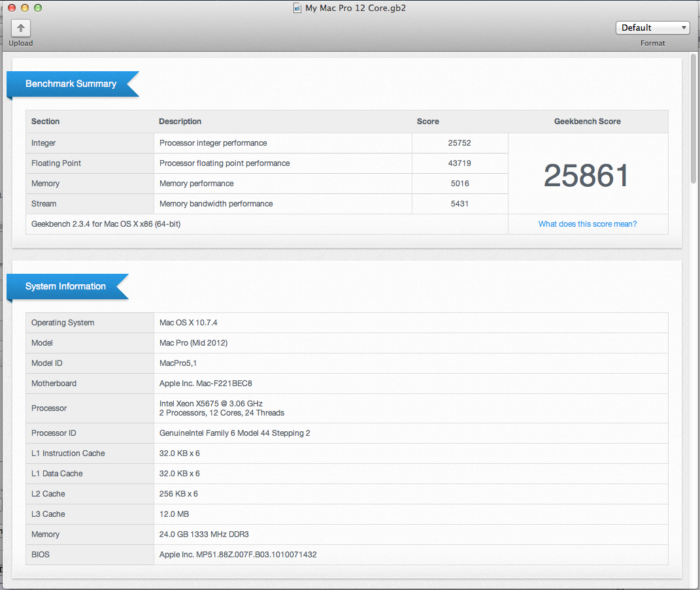Click the 'Memory performance' description

click(197, 184)
